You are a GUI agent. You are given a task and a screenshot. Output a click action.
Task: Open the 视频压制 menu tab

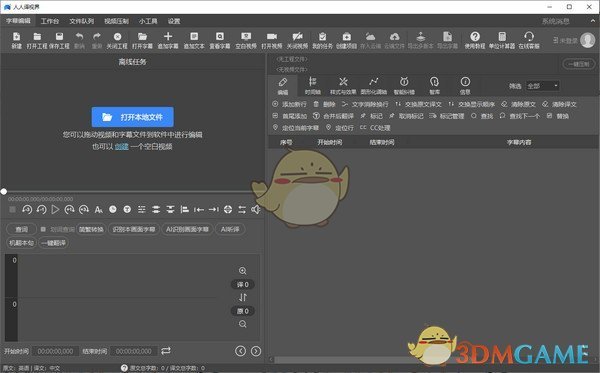click(x=116, y=21)
